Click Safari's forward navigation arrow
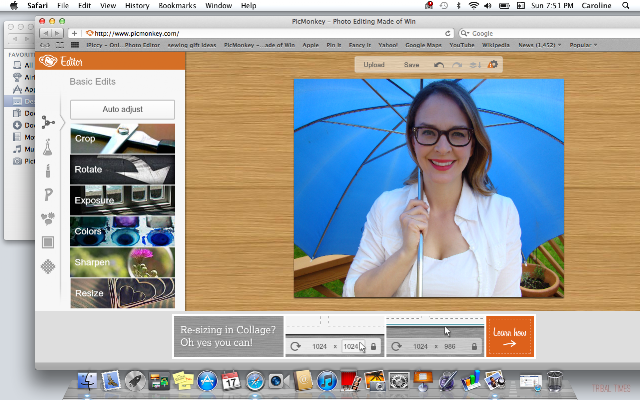Viewport: 640px width, 400px height. coord(57,33)
